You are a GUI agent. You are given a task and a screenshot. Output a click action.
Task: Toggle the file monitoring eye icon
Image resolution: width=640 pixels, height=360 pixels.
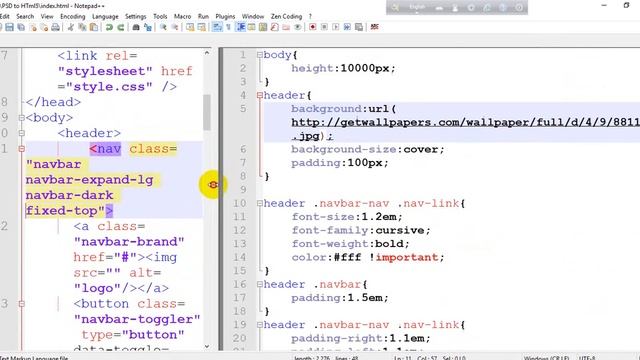tap(298, 27)
